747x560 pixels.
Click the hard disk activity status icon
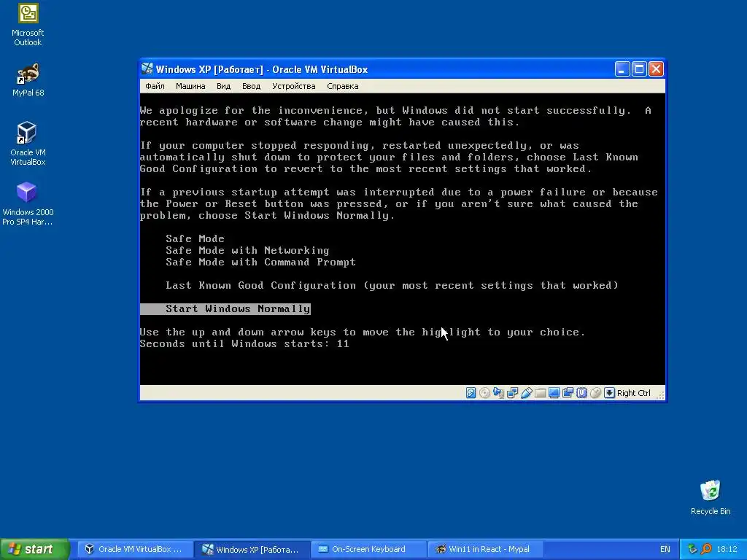(471, 393)
